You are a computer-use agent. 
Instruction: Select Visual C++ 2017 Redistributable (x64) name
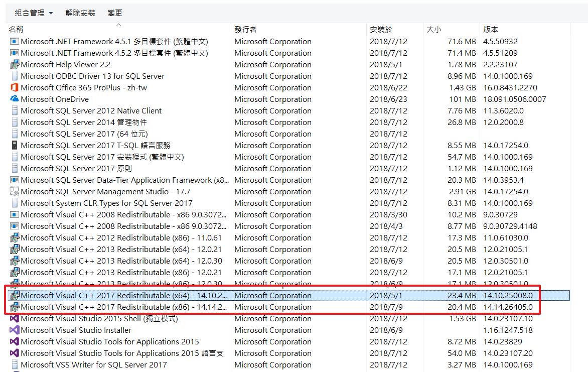pos(124,295)
